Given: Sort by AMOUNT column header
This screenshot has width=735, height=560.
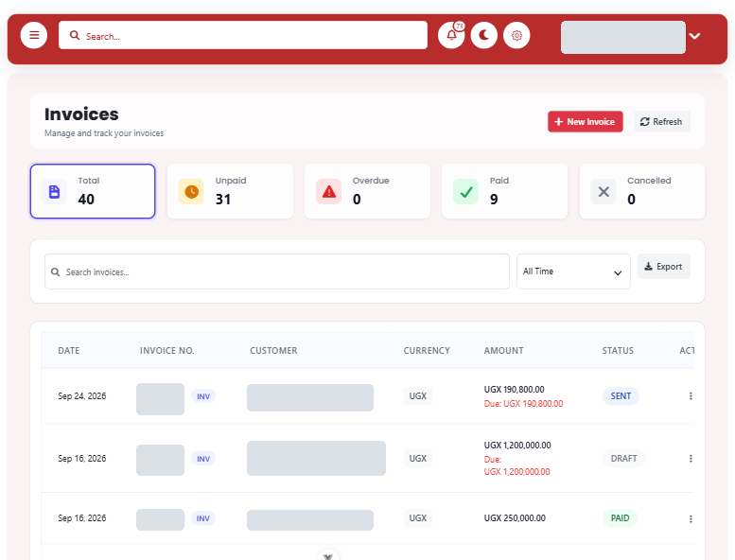Looking at the screenshot, I should coord(504,351).
